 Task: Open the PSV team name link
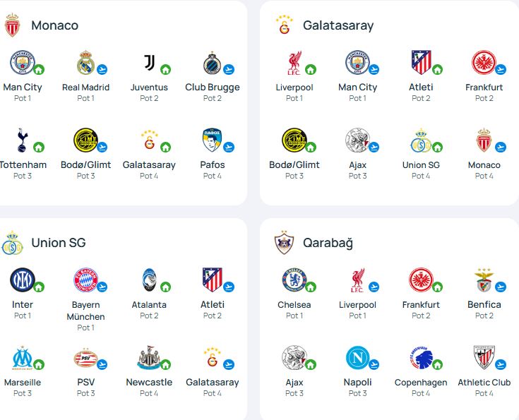85,382
